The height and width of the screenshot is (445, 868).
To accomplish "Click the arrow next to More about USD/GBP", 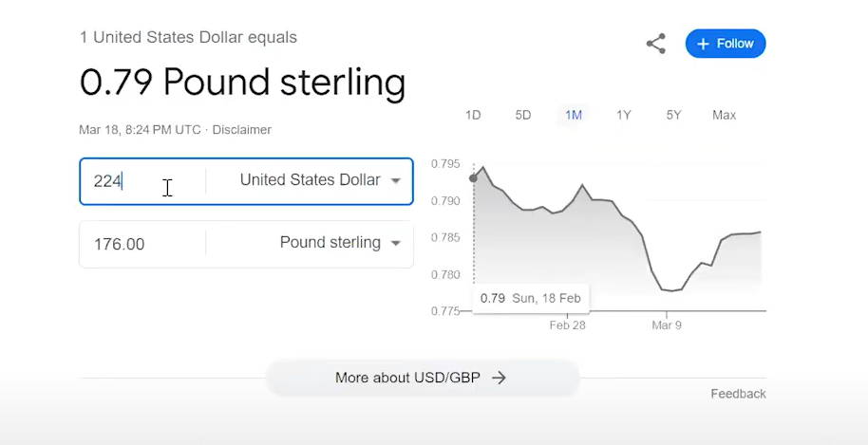I will click(x=499, y=378).
